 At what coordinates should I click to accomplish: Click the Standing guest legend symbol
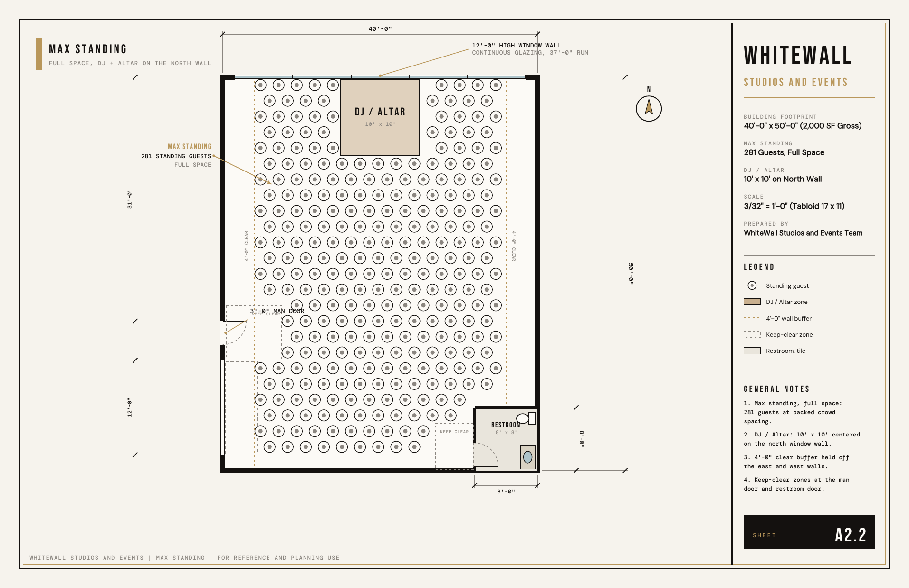click(x=752, y=285)
